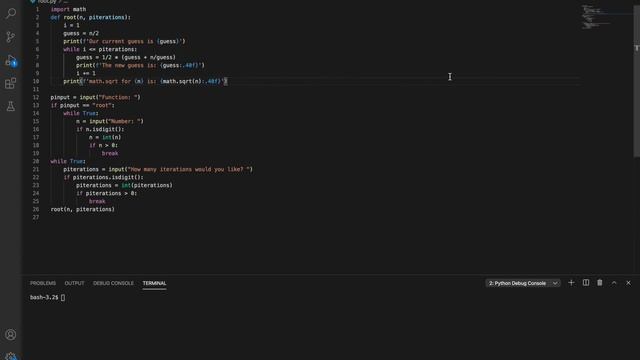640x360 pixels.
Task: Click the bash-3.2$ terminal prompt
Action: pos(44,298)
